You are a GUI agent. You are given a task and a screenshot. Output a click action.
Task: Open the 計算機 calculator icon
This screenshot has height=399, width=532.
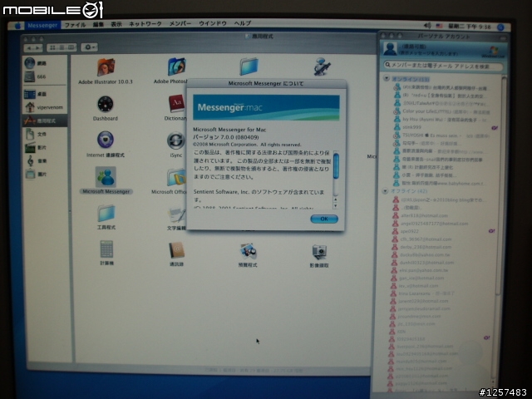pyautogui.click(x=106, y=249)
